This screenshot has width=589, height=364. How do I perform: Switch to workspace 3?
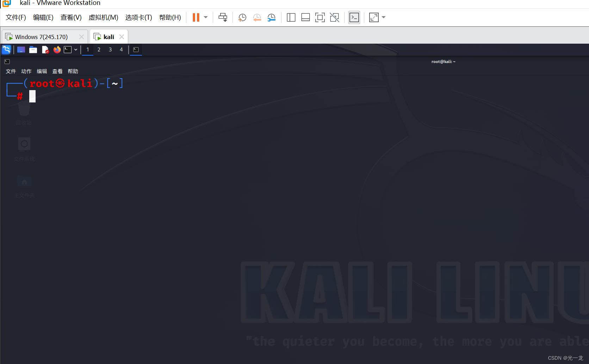point(110,50)
